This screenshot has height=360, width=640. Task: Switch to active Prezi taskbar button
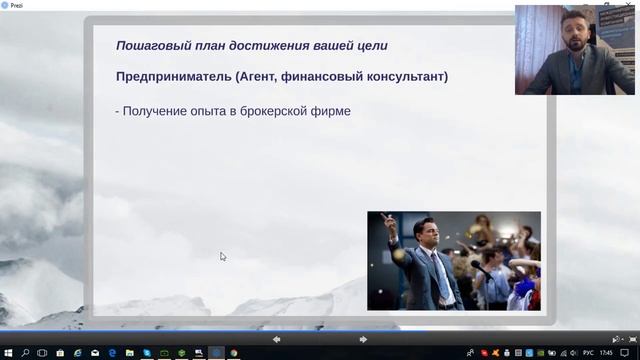click(x=216, y=353)
